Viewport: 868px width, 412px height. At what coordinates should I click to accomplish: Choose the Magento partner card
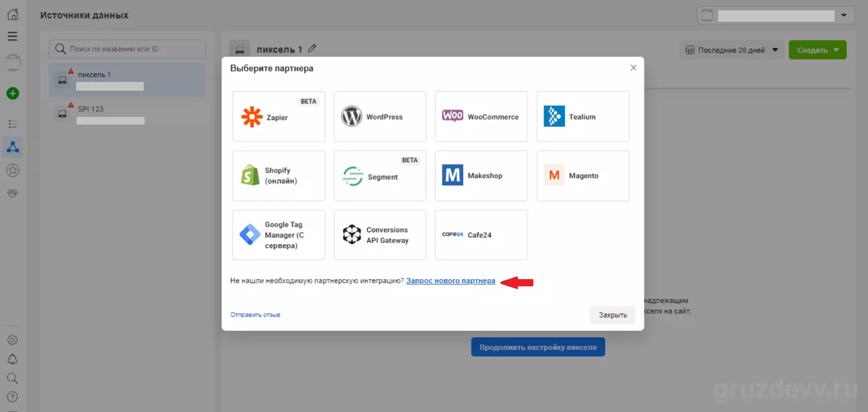pos(583,176)
